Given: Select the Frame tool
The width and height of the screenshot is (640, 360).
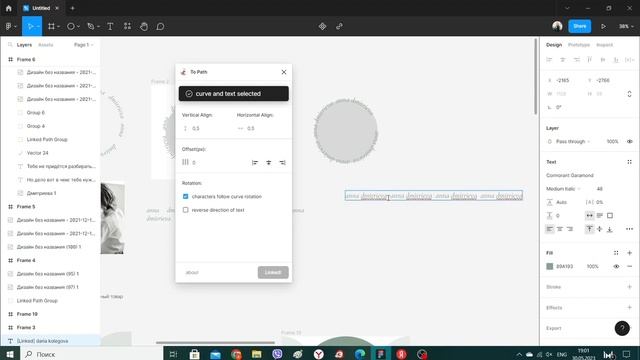Looking at the screenshot, I should coord(51,27).
